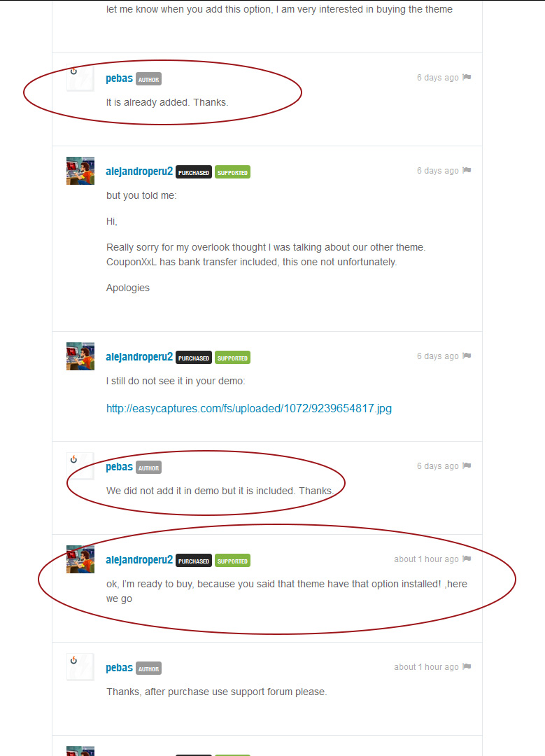Screen dimensions: 545x756
Task: Click the Author badge on 'We did not add it' comment
Action: 148,468
